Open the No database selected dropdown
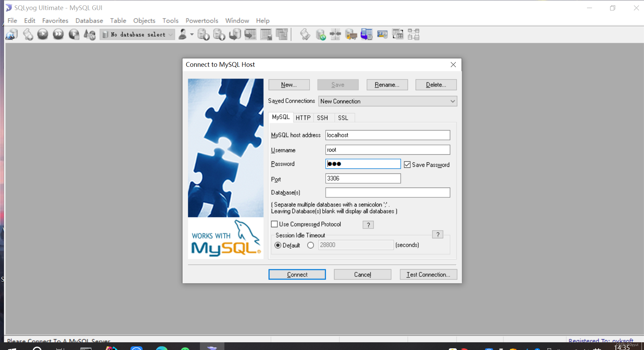This screenshot has width=644, height=350. coord(138,35)
